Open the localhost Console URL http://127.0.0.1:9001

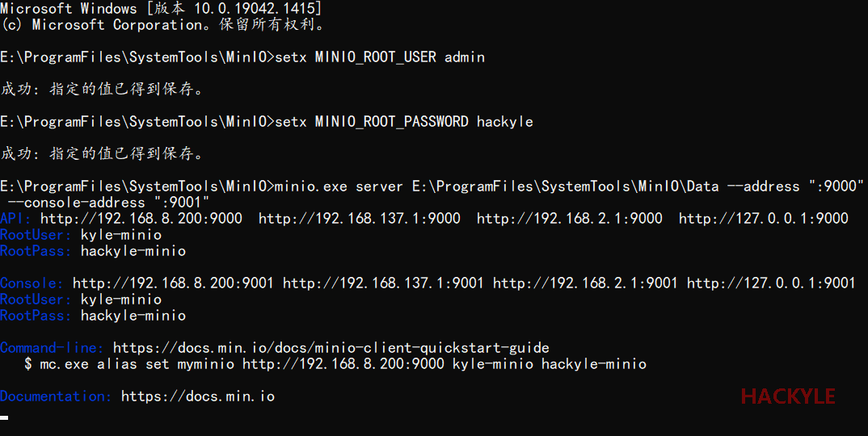coord(771,283)
